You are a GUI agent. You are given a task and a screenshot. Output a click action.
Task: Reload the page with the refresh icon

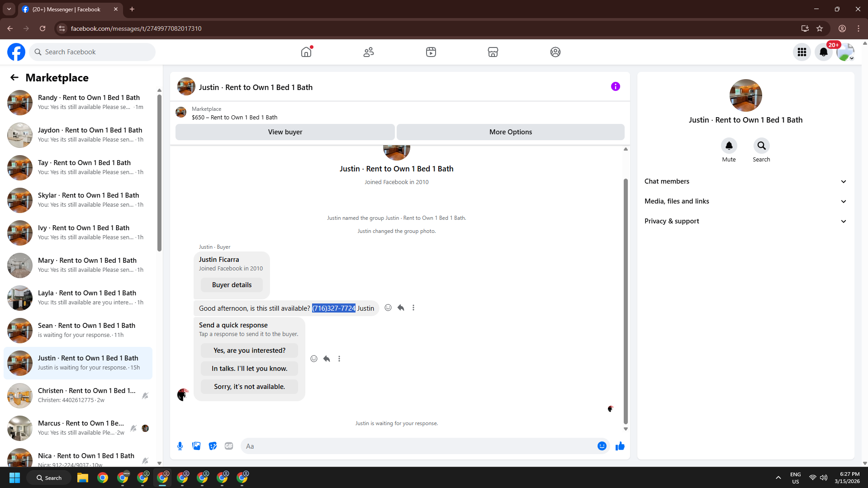43,28
